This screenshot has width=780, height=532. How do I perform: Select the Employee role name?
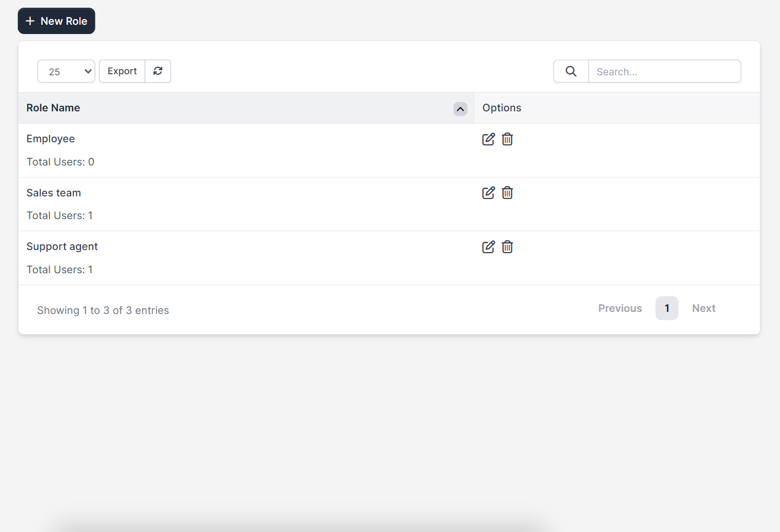click(x=51, y=139)
